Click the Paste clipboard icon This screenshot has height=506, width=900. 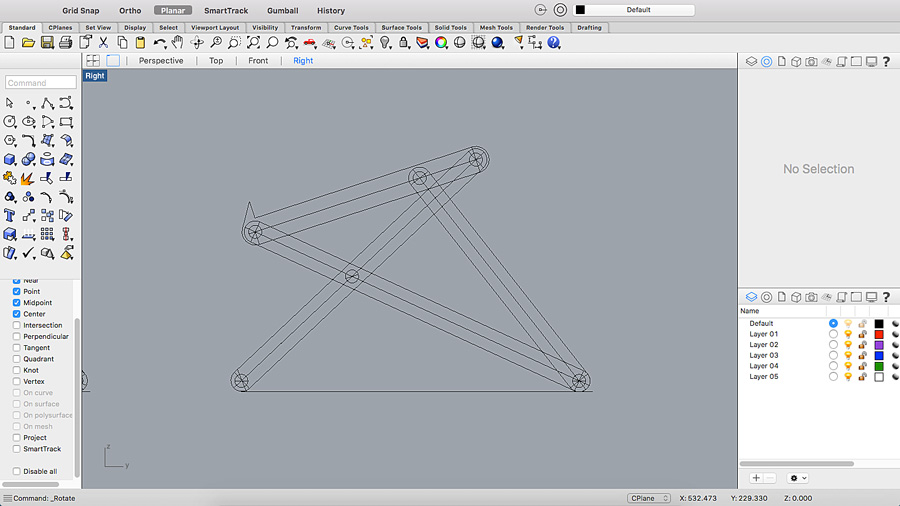click(141, 42)
